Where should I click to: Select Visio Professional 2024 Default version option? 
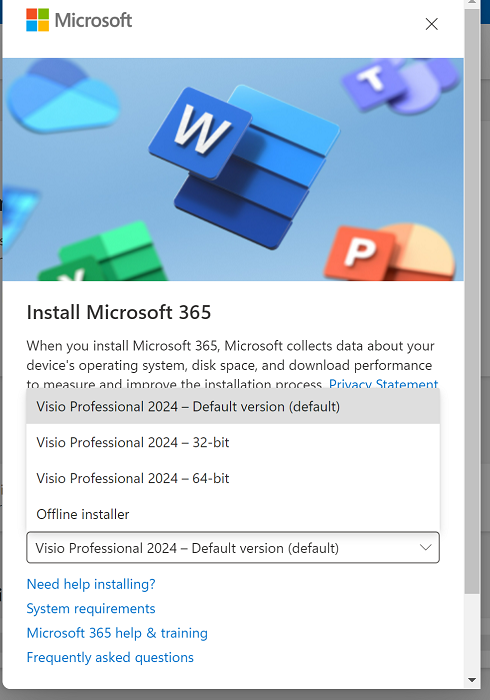233,407
